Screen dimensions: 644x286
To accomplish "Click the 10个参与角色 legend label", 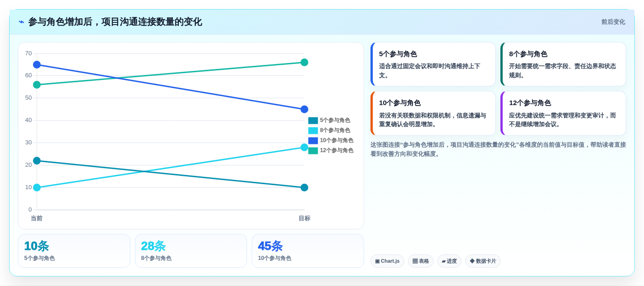I will (x=337, y=141).
